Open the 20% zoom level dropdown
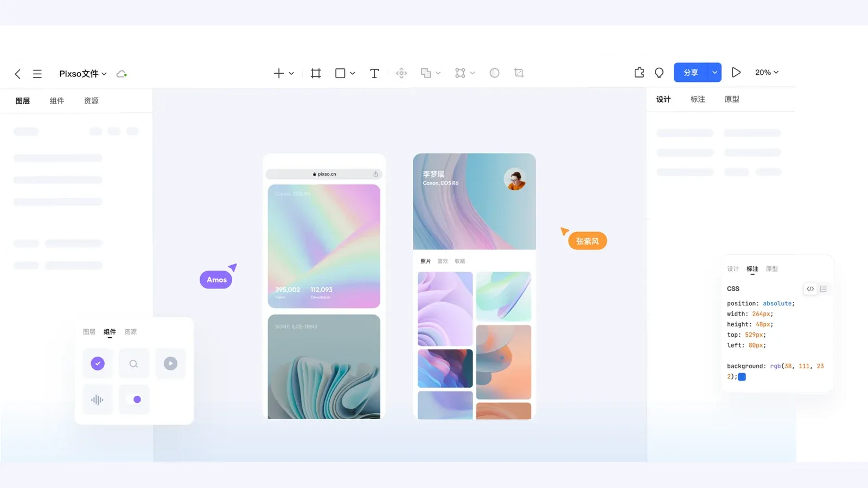 tap(767, 72)
